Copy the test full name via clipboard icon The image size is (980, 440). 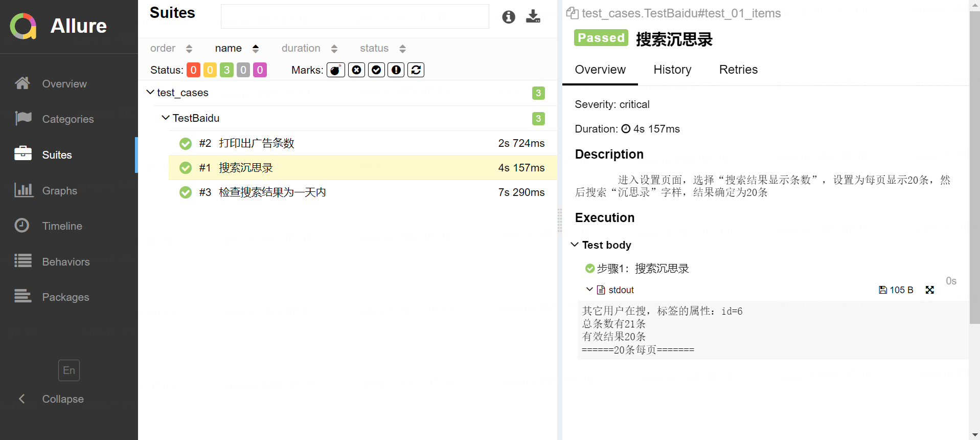(572, 13)
